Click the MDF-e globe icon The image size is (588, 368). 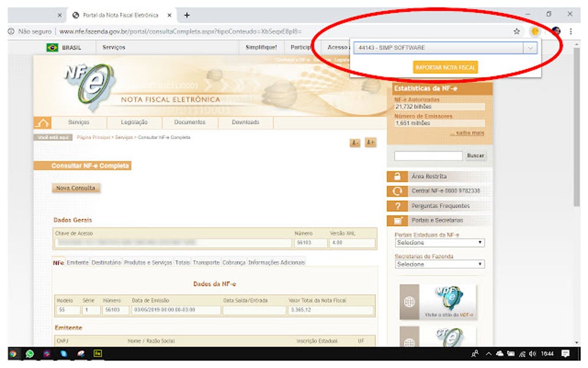410,301
